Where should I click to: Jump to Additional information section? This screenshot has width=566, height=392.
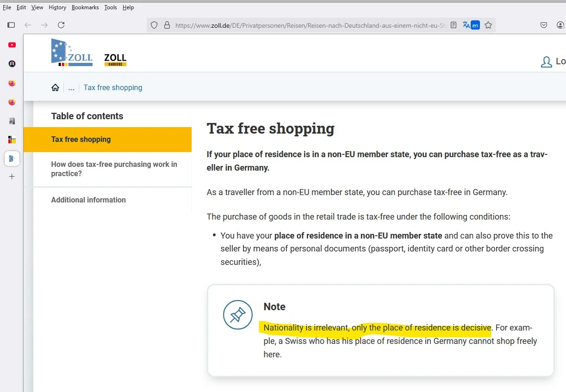[88, 200]
